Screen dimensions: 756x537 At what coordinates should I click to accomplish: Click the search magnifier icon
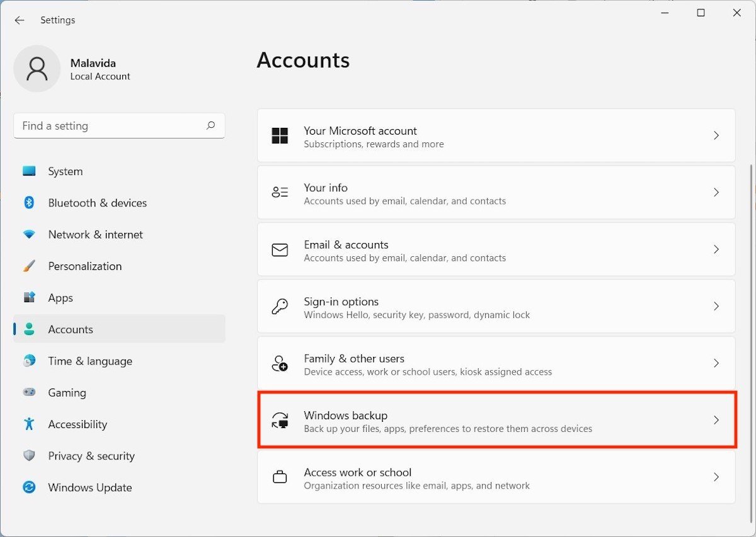pos(211,125)
